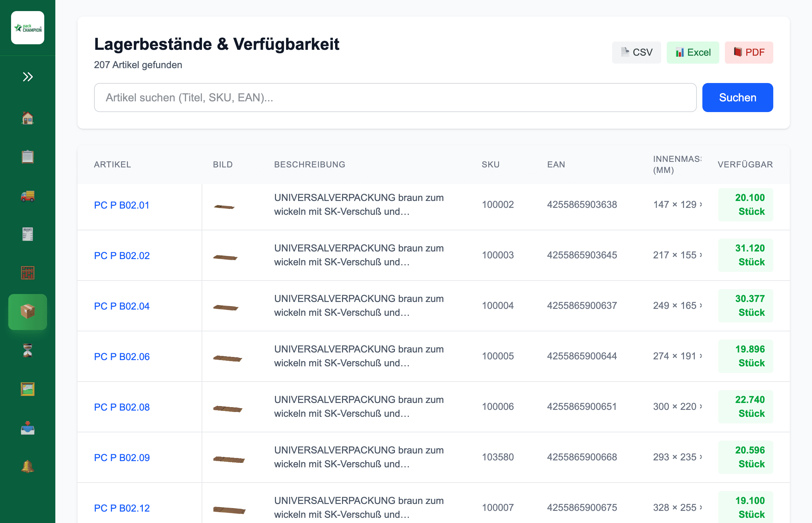Open article link PC P B02.02
The width and height of the screenshot is (812, 523).
122,256
